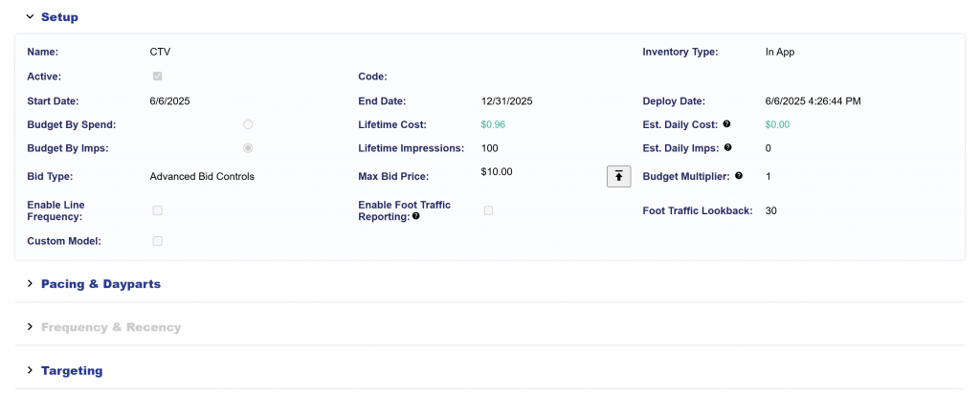Viewport: 980px width, 395px height.
Task: Toggle the Active checkbox
Action: [158, 77]
